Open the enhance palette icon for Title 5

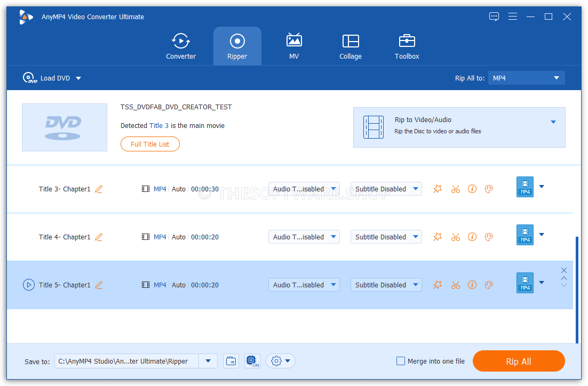click(489, 285)
